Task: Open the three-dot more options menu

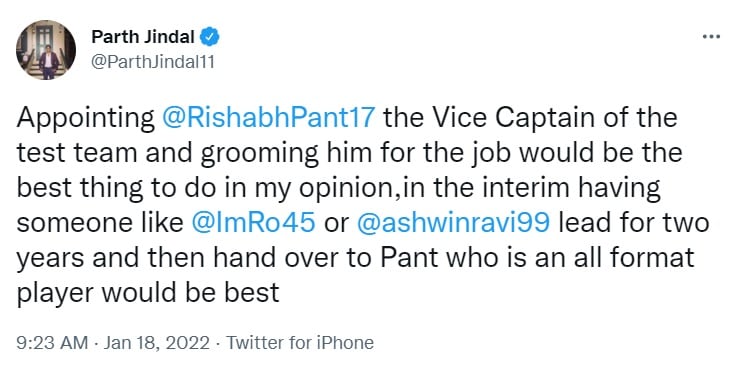Action: click(711, 37)
